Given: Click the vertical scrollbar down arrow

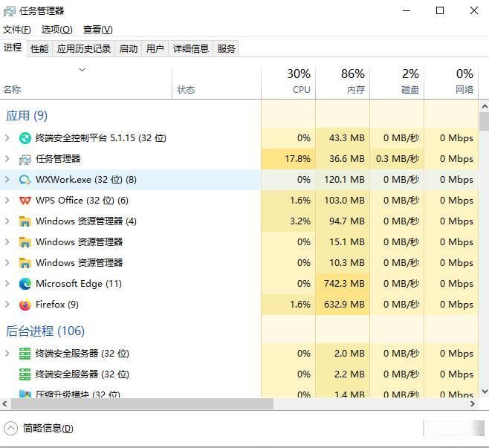Looking at the screenshot, I should tap(485, 391).
